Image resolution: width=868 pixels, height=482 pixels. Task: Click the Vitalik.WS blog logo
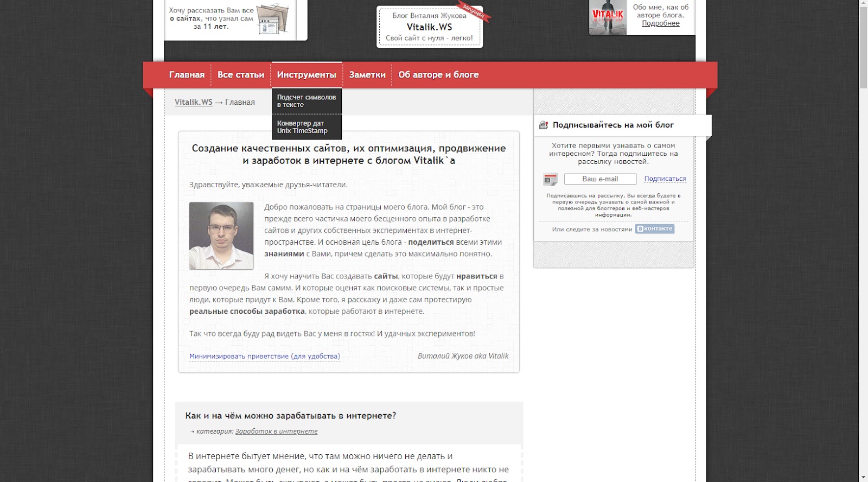pos(429,27)
